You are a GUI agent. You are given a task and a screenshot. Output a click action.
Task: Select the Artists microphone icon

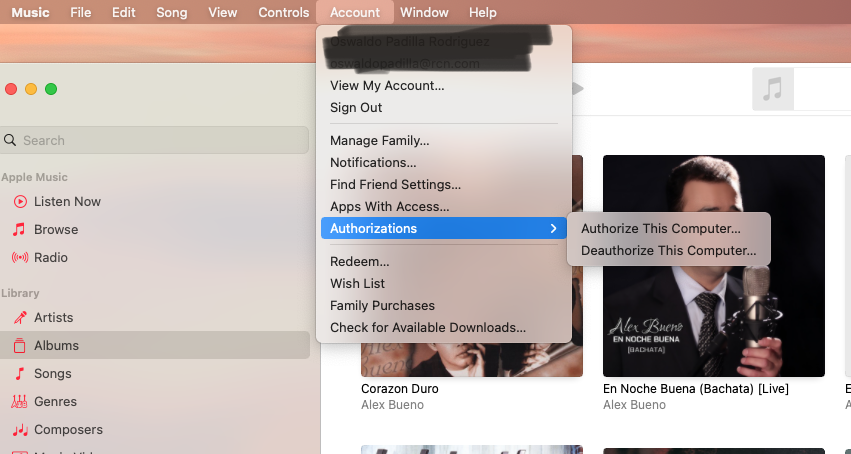point(20,317)
